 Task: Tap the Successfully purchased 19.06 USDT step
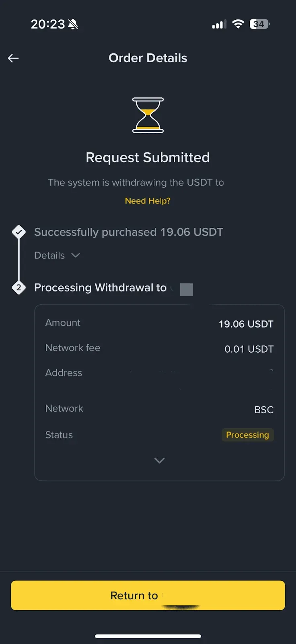pos(129,232)
